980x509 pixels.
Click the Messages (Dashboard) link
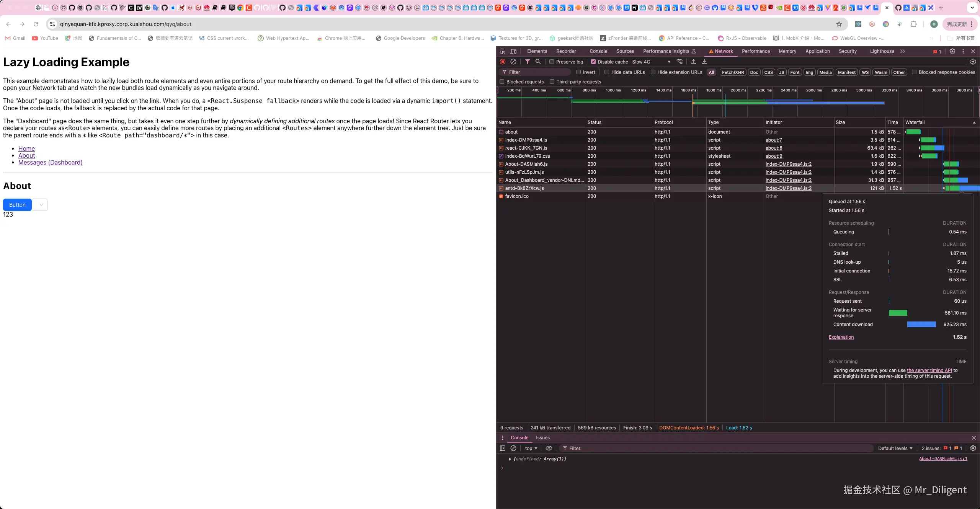(x=50, y=162)
